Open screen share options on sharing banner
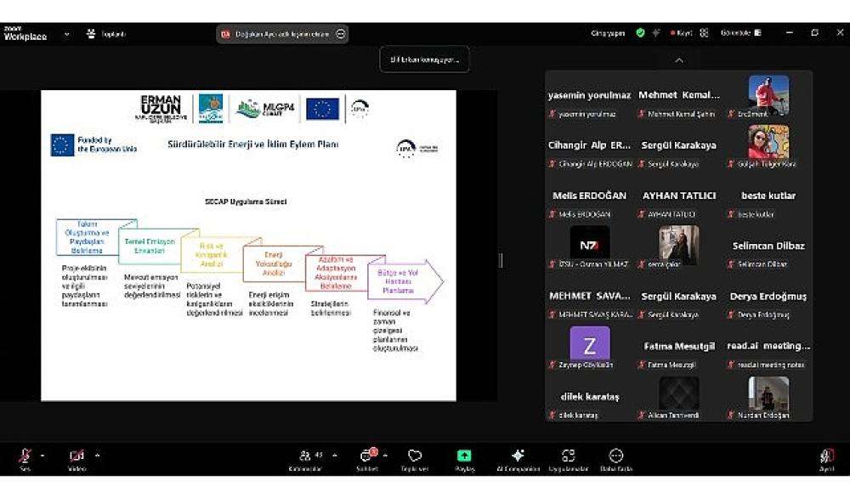This screenshot has width=850, height=504. [341, 34]
